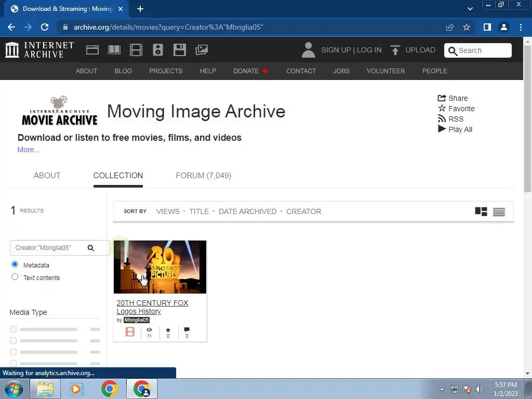Open the PEOPLE link

point(434,71)
